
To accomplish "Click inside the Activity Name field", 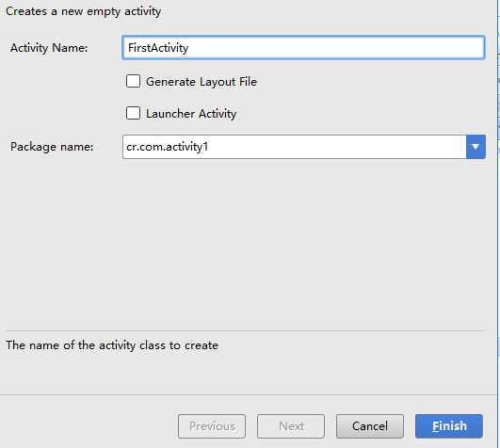I will 303,47.
